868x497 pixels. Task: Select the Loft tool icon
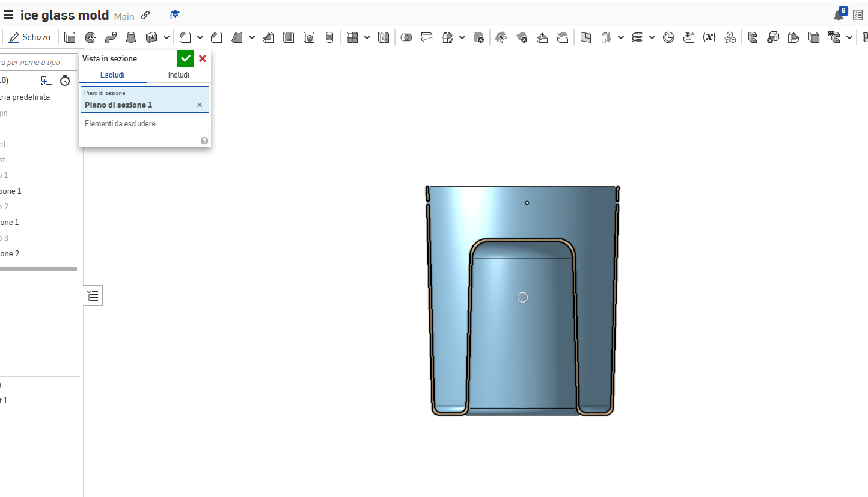[130, 37]
